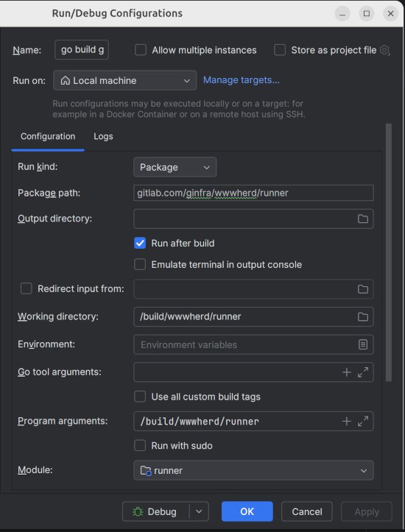Open the Manage targets link
The image size is (405, 532).
(x=242, y=80)
